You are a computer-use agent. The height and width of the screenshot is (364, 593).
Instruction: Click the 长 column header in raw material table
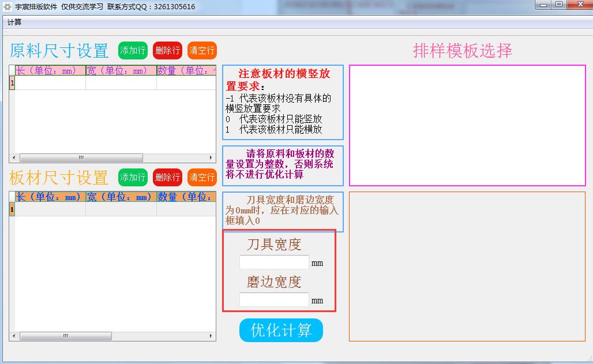pyautogui.click(x=49, y=70)
